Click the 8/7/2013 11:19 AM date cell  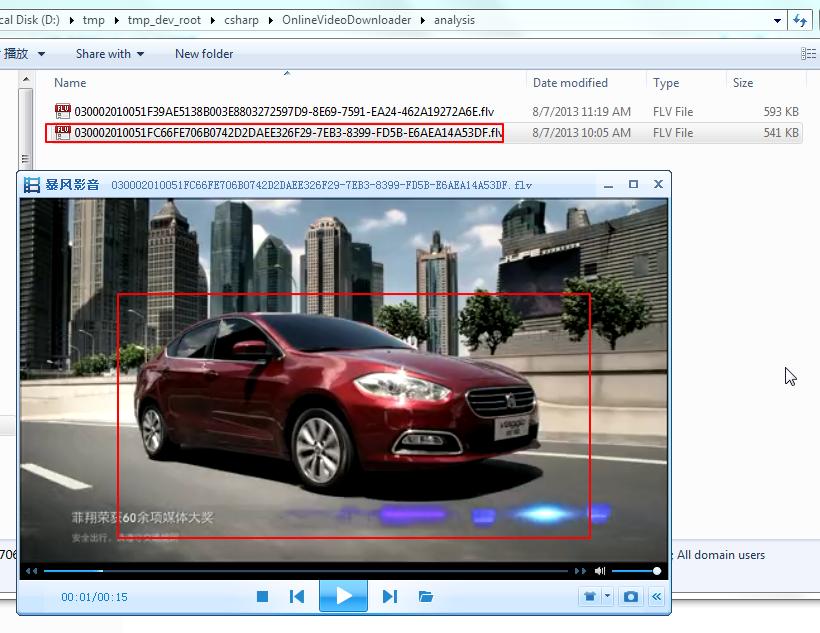pyautogui.click(x=582, y=111)
